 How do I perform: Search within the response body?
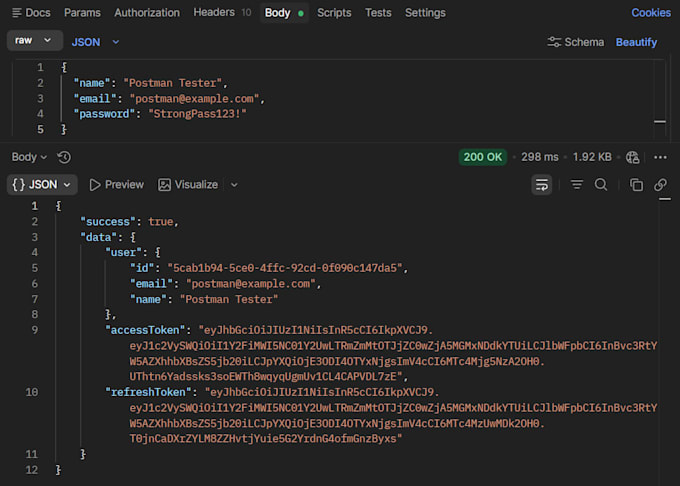coord(601,185)
